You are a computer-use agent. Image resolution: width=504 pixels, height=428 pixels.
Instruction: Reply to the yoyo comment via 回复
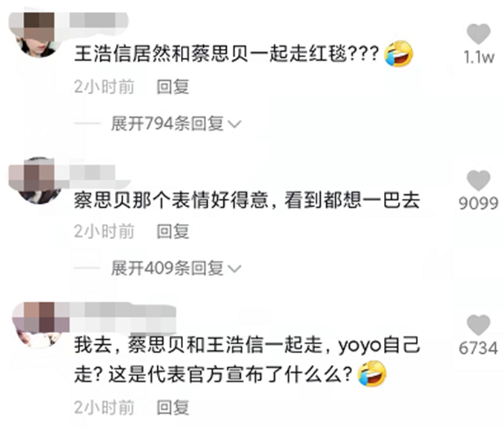pos(173,407)
